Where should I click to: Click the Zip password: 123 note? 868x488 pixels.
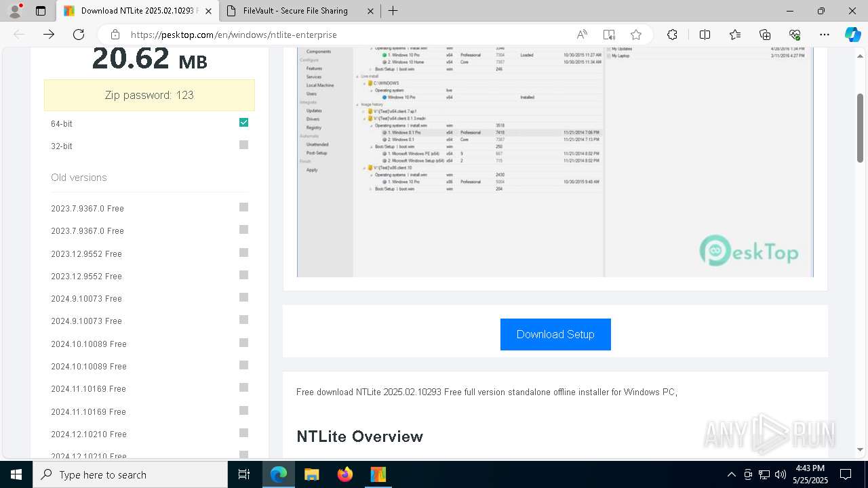(149, 95)
